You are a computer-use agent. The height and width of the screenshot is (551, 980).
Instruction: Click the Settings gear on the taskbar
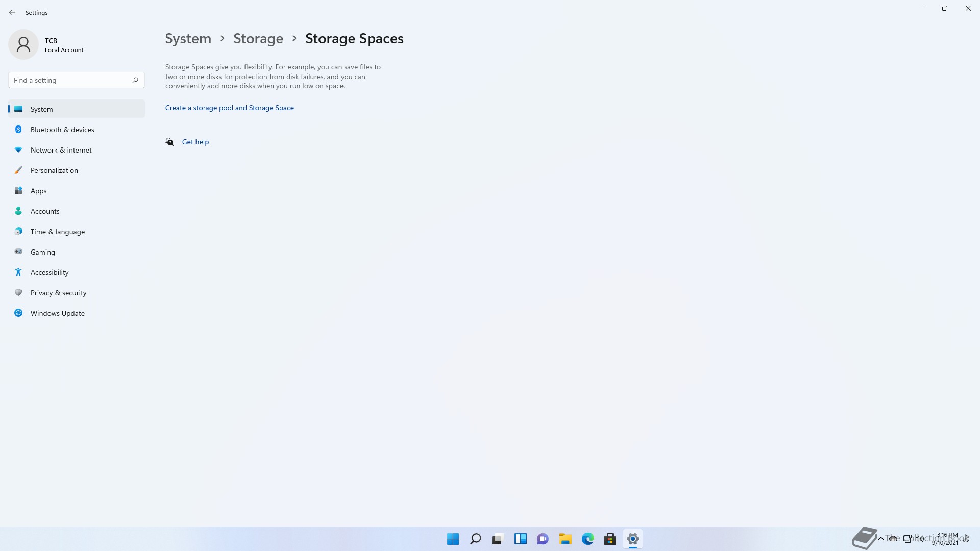(x=632, y=539)
